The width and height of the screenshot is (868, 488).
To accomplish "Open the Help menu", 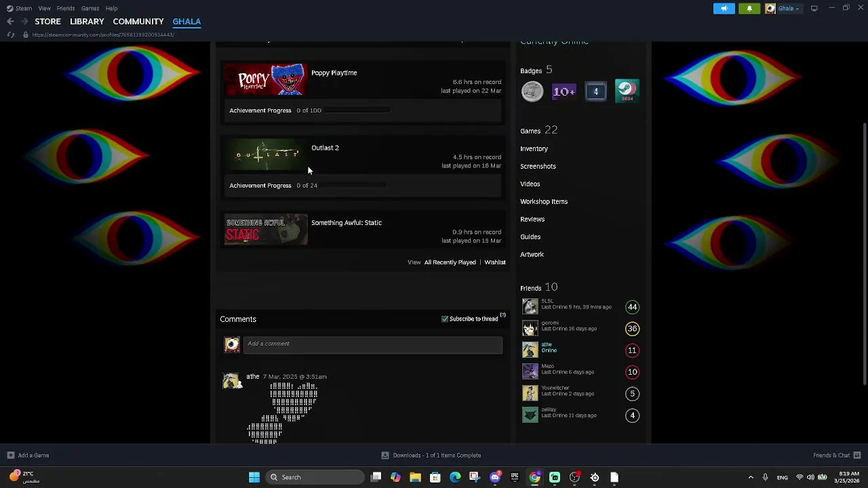I will 112,8.
